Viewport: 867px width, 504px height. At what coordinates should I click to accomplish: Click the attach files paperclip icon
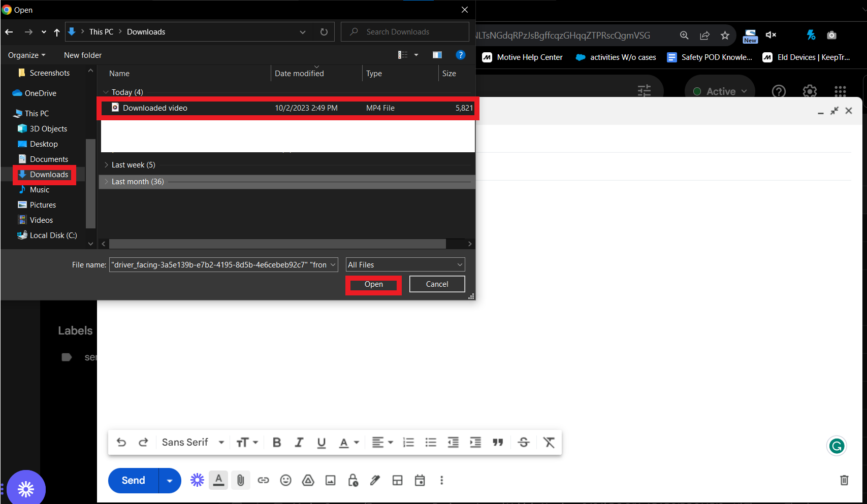pos(241,480)
